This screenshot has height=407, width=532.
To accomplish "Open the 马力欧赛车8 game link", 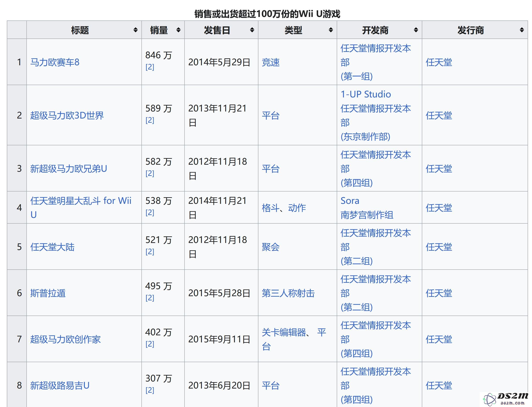I will 55,62.
